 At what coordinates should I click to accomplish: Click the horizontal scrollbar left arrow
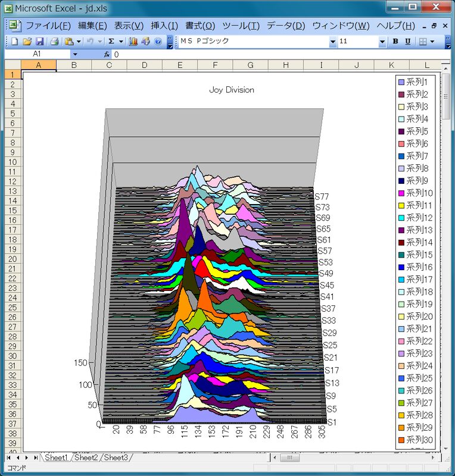[x=275, y=458]
